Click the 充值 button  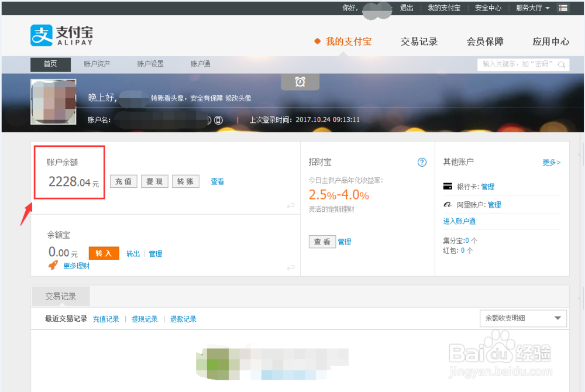pyautogui.click(x=123, y=181)
